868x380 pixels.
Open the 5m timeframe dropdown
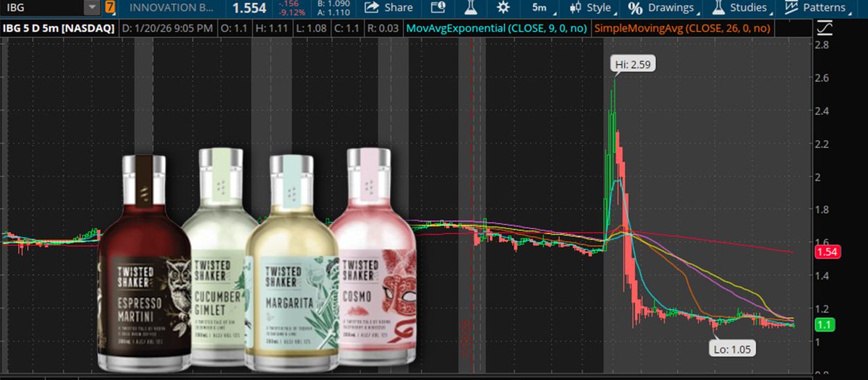pos(542,8)
